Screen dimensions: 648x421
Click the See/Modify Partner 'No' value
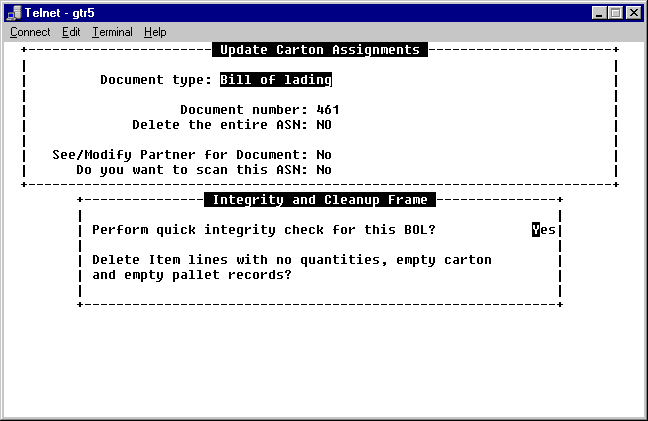point(324,155)
